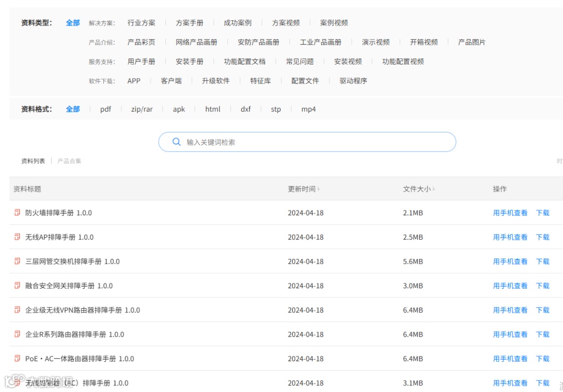Sort by 更新时间 column arrow
The image size is (563, 392).
pos(319,189)
